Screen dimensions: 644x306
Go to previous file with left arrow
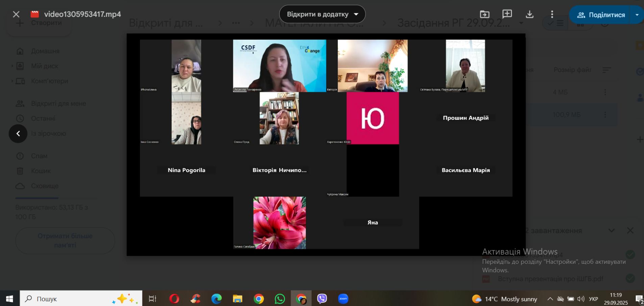pos(18,134)
